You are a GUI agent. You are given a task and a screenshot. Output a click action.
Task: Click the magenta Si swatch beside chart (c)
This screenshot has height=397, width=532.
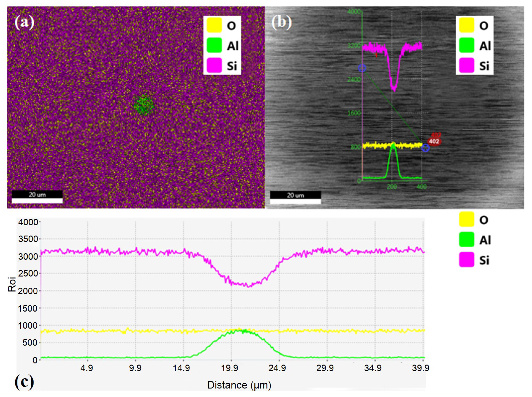point(466,259)
